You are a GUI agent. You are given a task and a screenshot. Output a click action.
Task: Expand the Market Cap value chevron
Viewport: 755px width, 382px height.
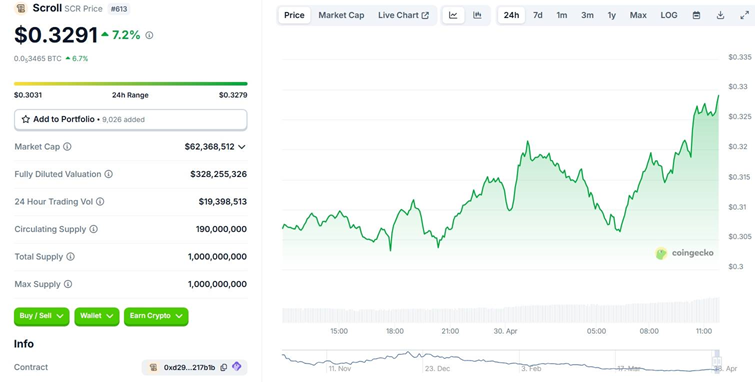[242, 147]
